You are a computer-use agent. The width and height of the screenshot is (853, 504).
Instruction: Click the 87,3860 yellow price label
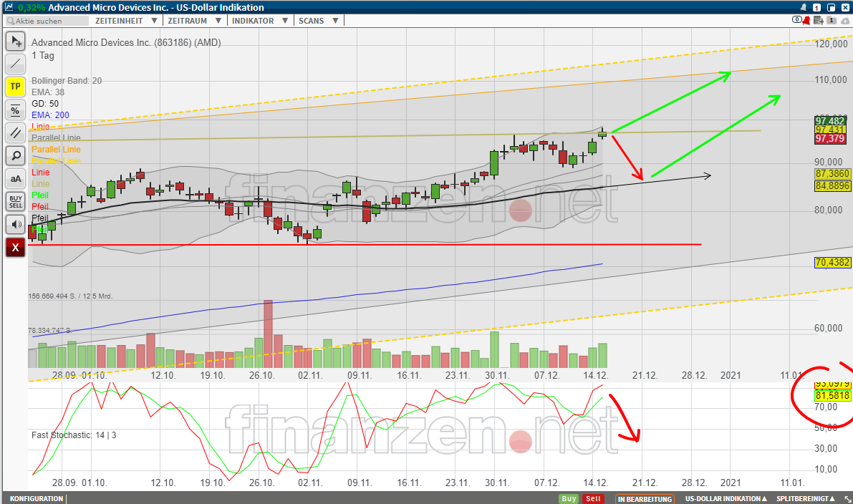coord(832,173)
